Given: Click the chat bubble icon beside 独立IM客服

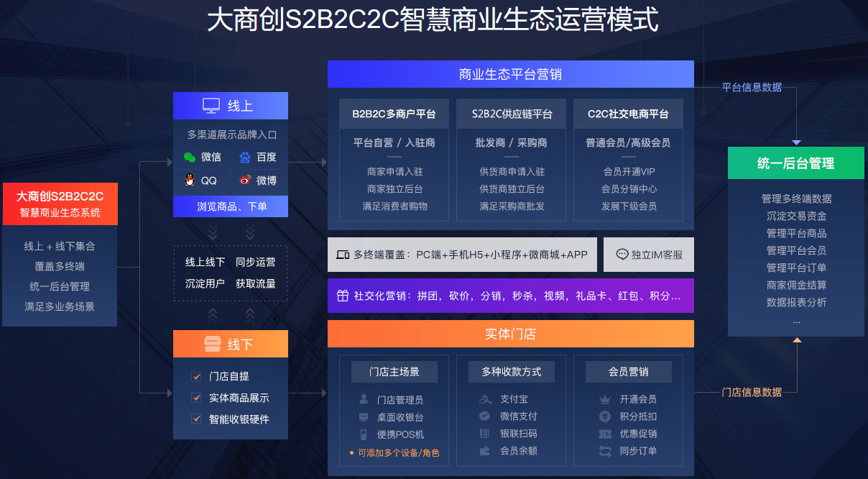Looking at the screenshot, I should (x=622, y=255).
